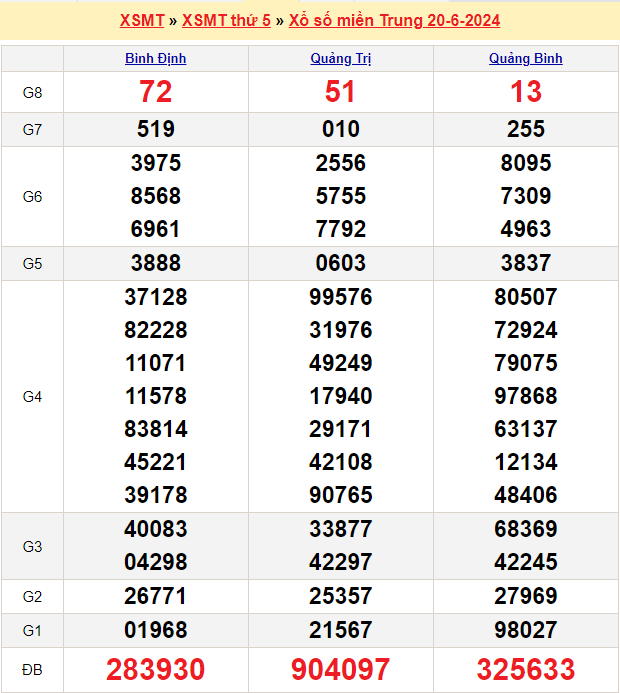Open the Bình Định province link
This screenshot has width=620, height=693.
tap(155, 58)
